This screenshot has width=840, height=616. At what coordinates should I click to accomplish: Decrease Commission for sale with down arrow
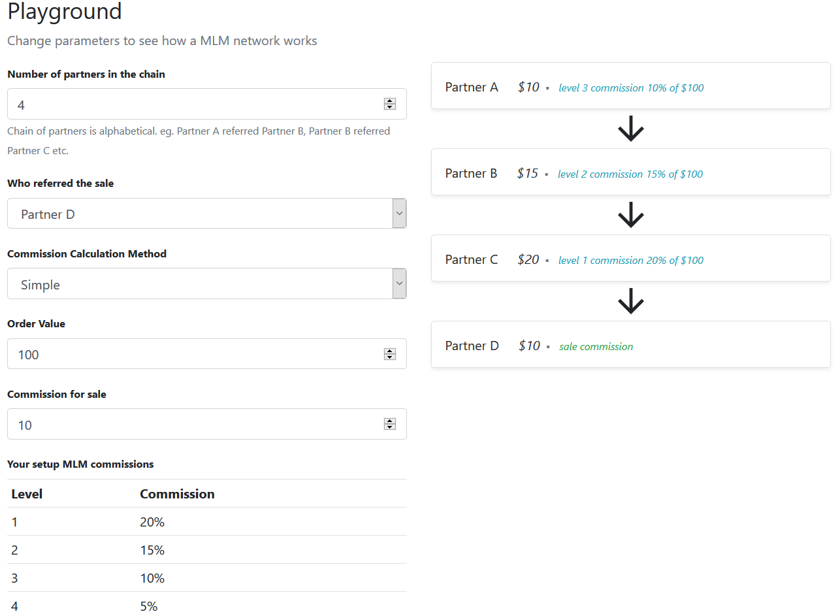(x=390, y=427)
